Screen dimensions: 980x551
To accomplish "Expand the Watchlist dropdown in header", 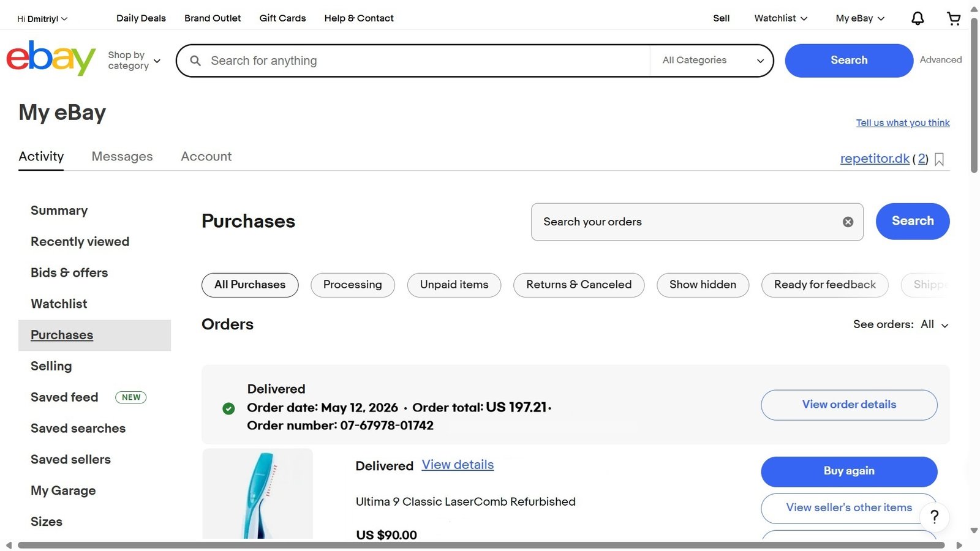I will 780,18.
